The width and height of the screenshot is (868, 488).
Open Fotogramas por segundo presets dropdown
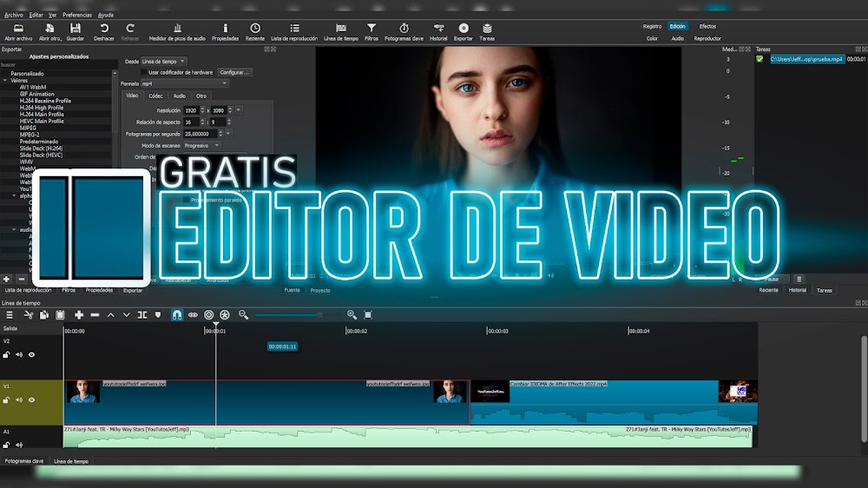pyautogui.click(x=228, y=134)
